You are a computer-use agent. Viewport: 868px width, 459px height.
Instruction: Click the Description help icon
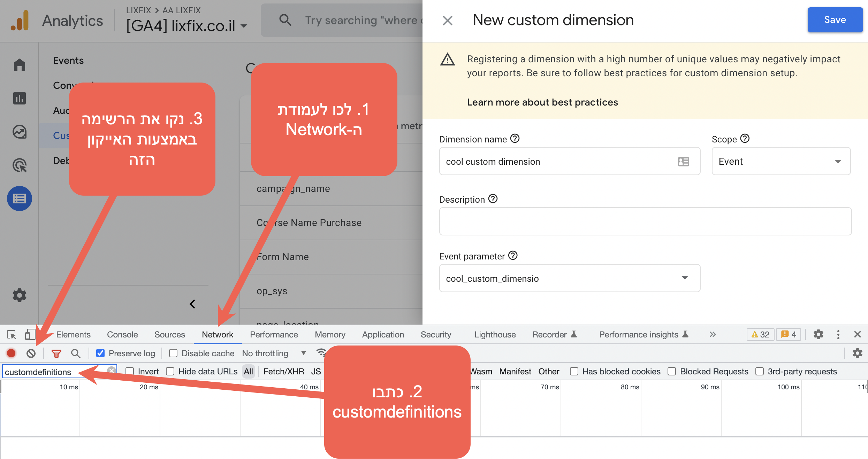tap(493, 199)
